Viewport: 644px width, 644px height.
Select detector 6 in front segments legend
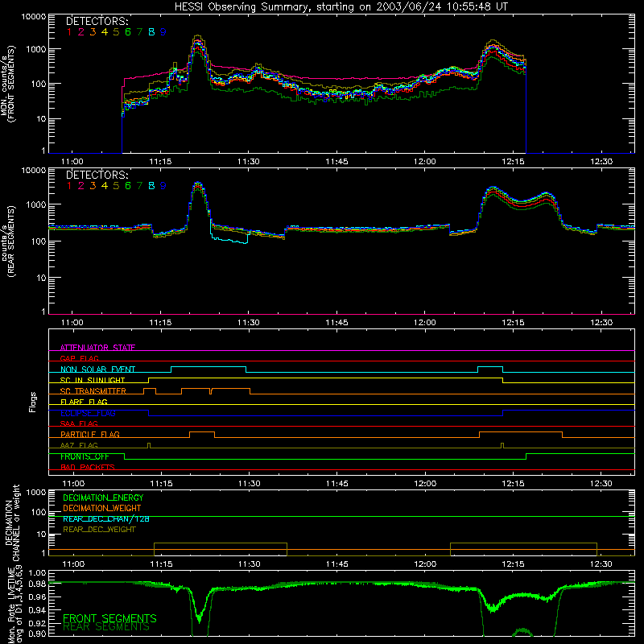point(128,31)
